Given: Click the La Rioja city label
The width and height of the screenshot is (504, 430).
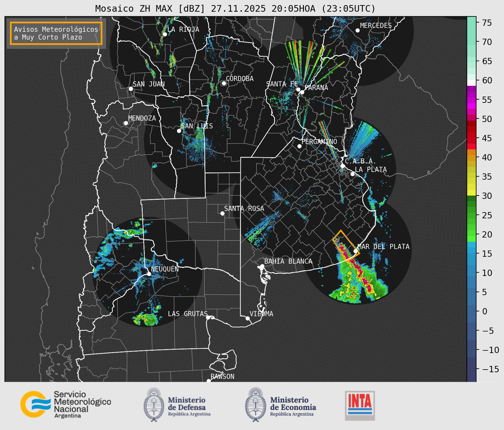Looking at the screenshot, I should pos(183,29).
